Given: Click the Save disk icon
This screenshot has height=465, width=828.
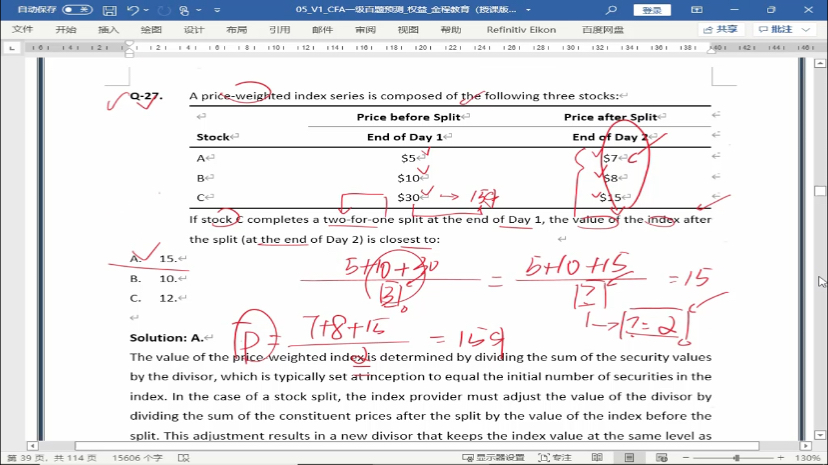Looking at the screenshot, I should 109,10.
